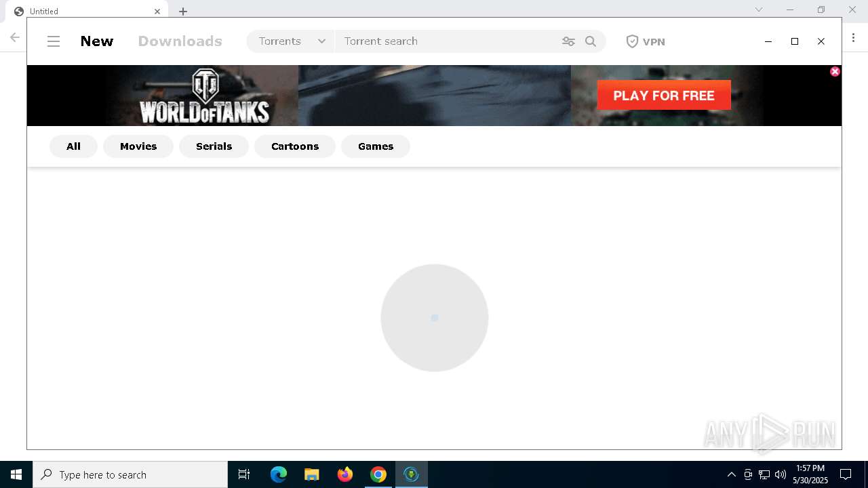The image size is (868, 488).
Task: Open search filter settings icon
Action: [568, 41]
